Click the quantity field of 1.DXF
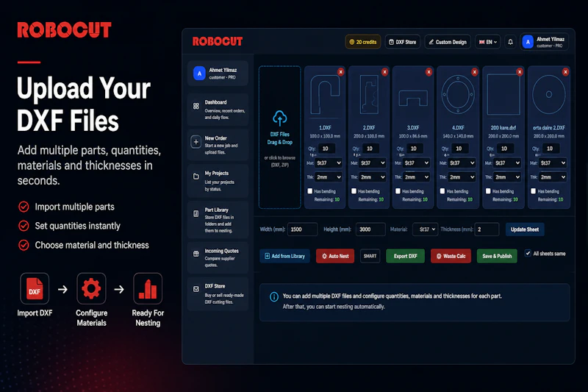 326,149
